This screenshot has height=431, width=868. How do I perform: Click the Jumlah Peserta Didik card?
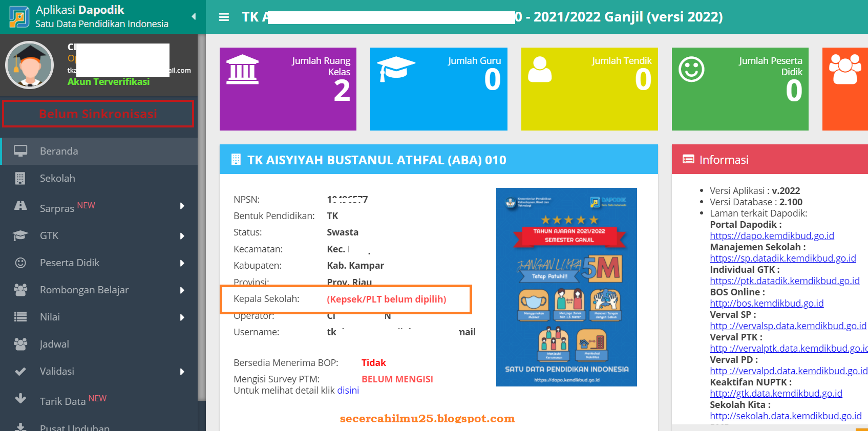tap(740, 89)
